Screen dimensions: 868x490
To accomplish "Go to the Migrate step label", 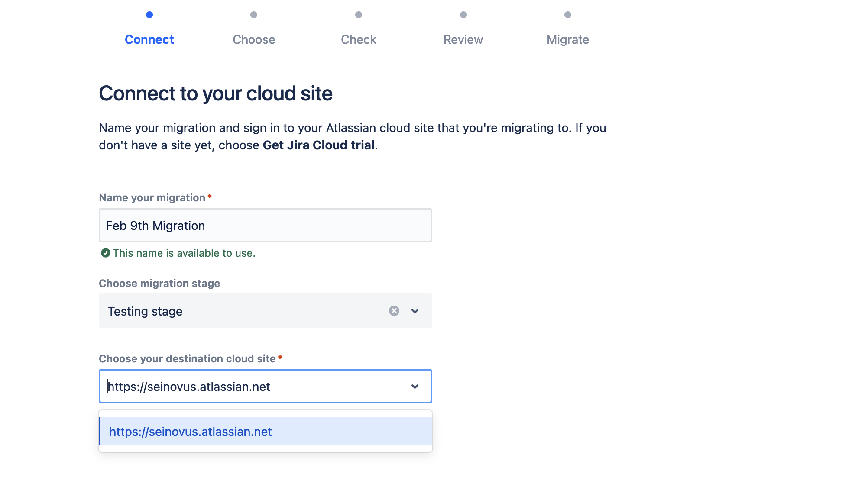I will [x=568, y=39].
